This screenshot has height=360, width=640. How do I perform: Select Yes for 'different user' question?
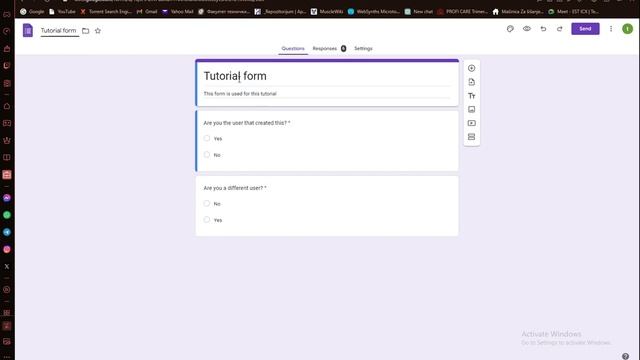click(x=207, y=220)
